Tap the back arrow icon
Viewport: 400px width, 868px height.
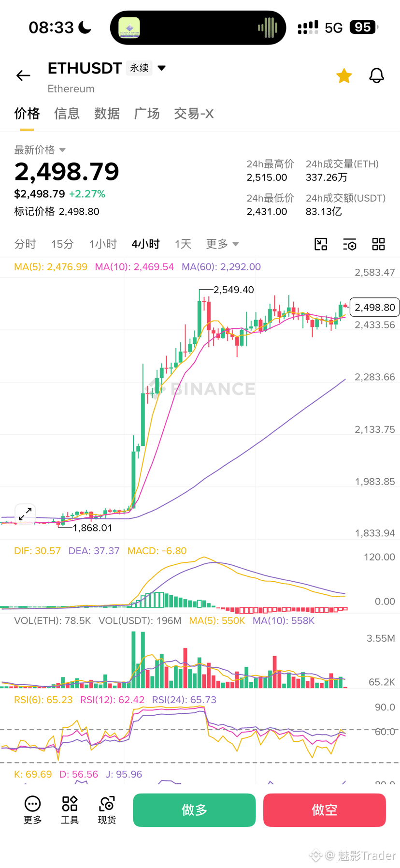point(23,75)
